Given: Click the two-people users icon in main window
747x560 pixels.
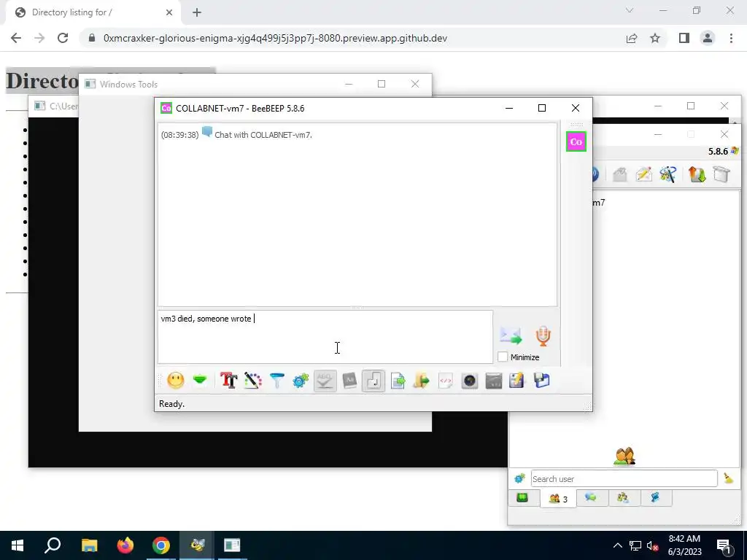Looking at the screenshot, I should pos(624,456).
